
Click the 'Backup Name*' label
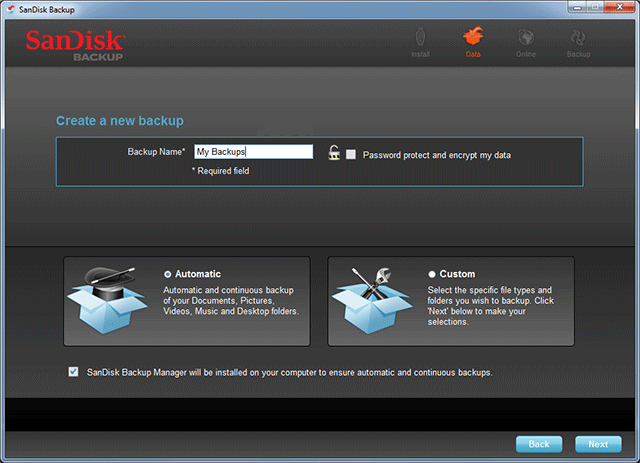click(156, 152)
